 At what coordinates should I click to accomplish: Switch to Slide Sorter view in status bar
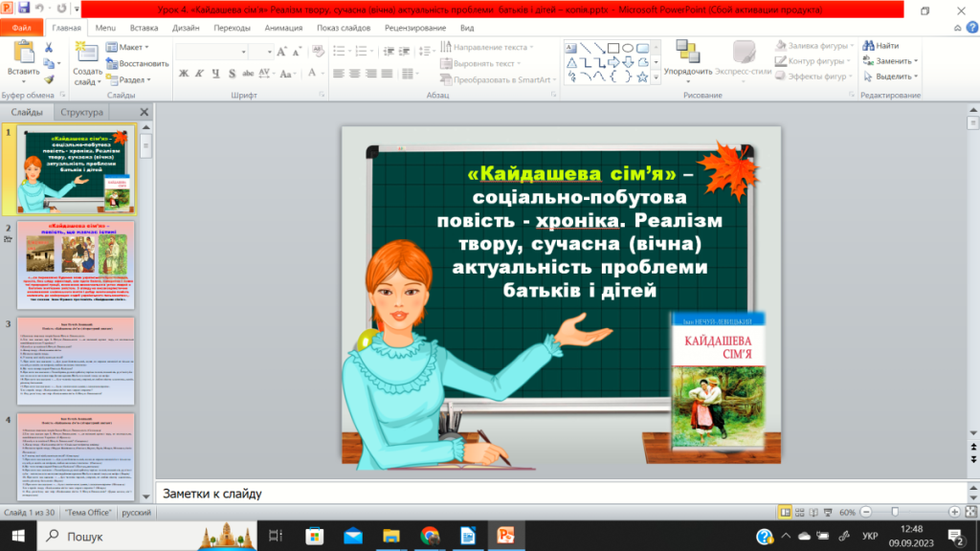point(800,512)
